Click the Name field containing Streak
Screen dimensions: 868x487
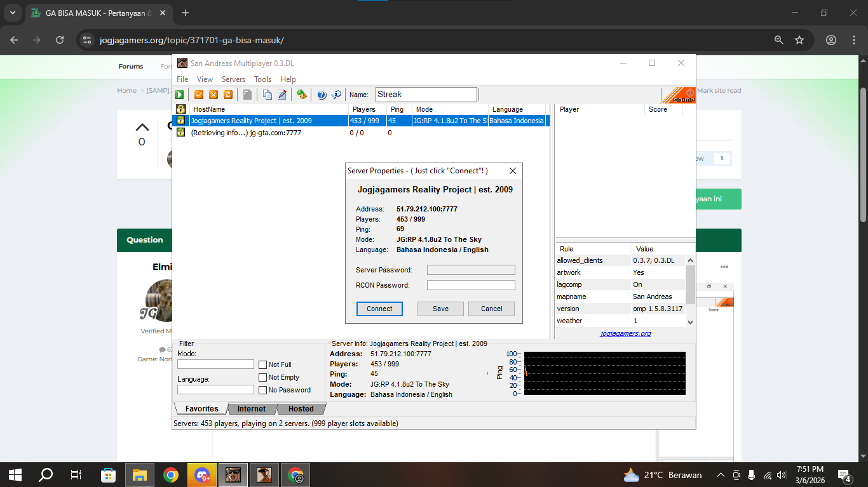426,95
